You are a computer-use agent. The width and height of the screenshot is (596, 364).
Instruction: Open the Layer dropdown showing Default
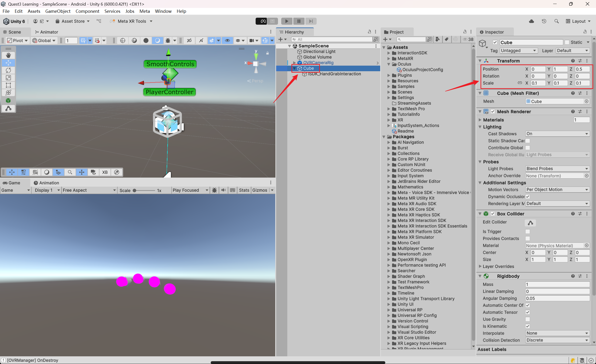(x=573, y=51)
